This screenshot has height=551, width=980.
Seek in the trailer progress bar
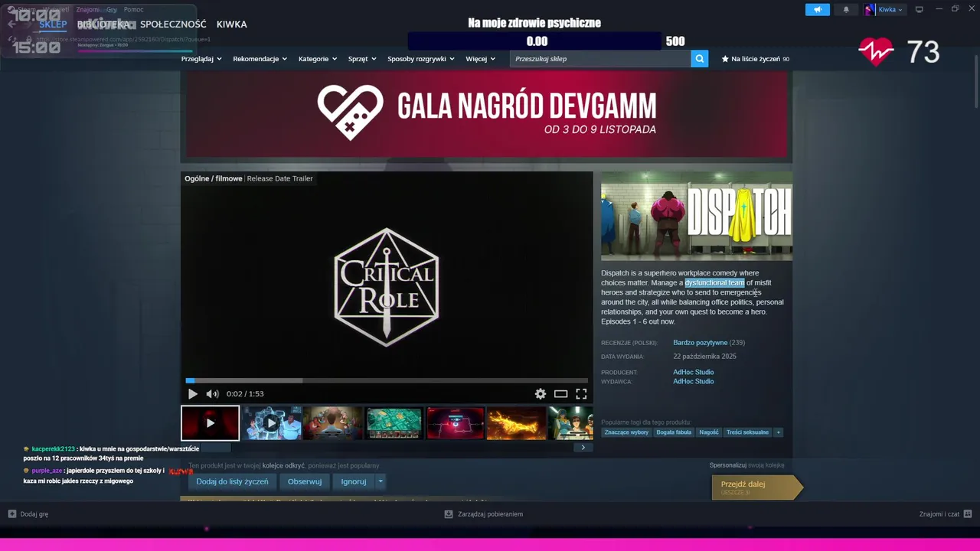coord(387,380)
